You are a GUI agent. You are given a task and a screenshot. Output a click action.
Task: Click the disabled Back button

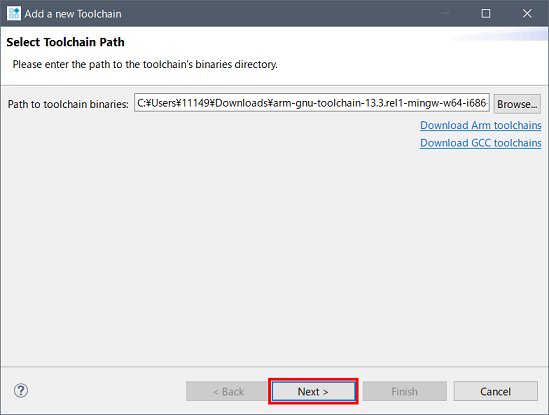point(228,391)
